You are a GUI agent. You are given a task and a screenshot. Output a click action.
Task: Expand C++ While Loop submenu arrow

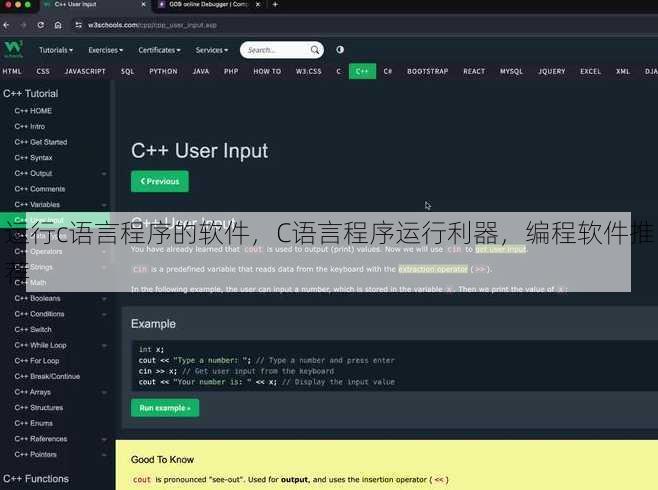click(104, 345)
